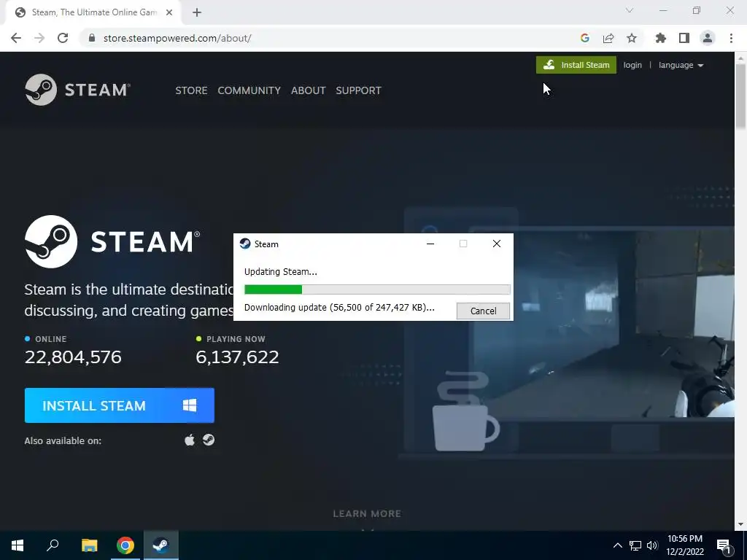Click the Windows logo on the Install Steam button
This screenshot has width=747, height=560.
coord(190,405)
